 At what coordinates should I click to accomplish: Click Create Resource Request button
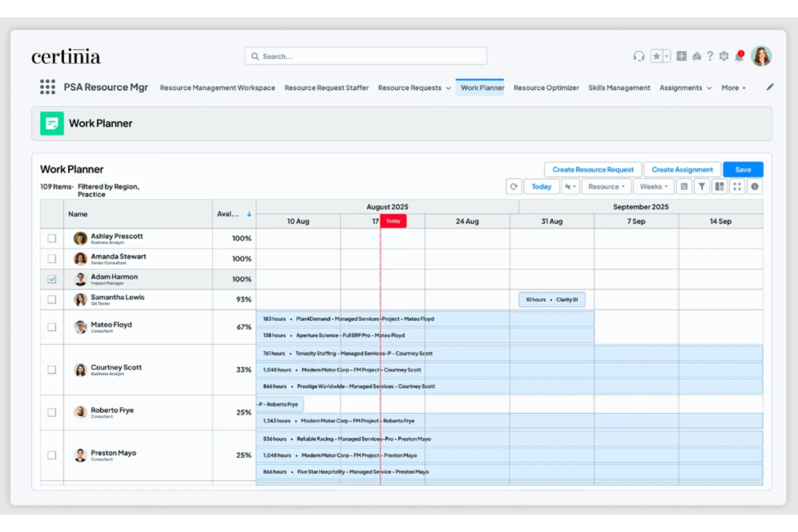click(x=593, y=169)
